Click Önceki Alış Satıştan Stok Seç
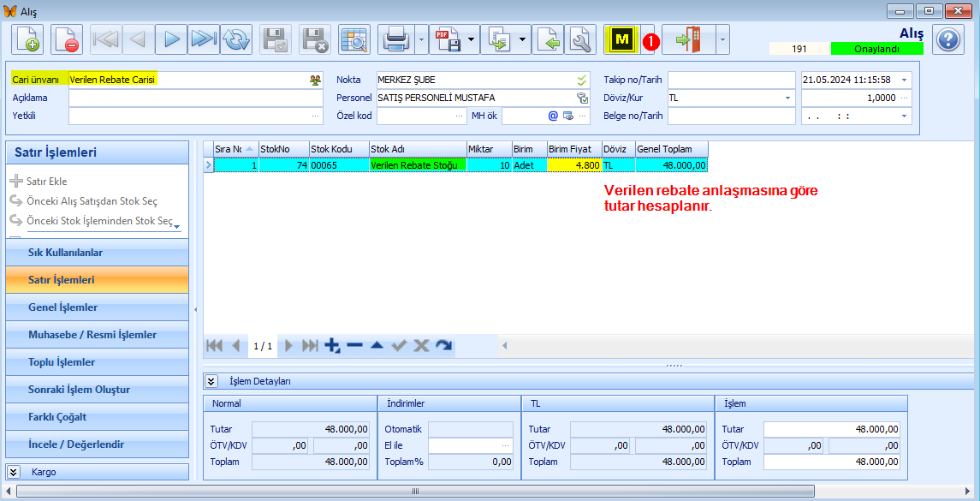 pos(92,201)
